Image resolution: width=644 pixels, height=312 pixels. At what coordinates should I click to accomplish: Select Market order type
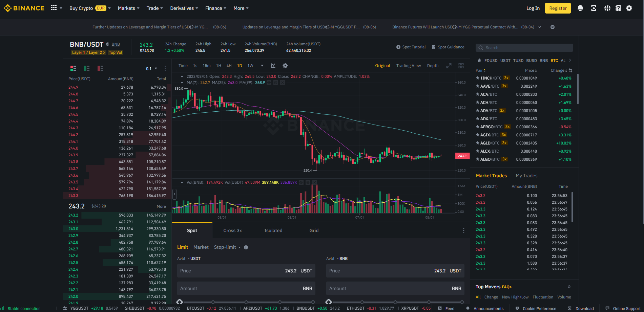201,247
